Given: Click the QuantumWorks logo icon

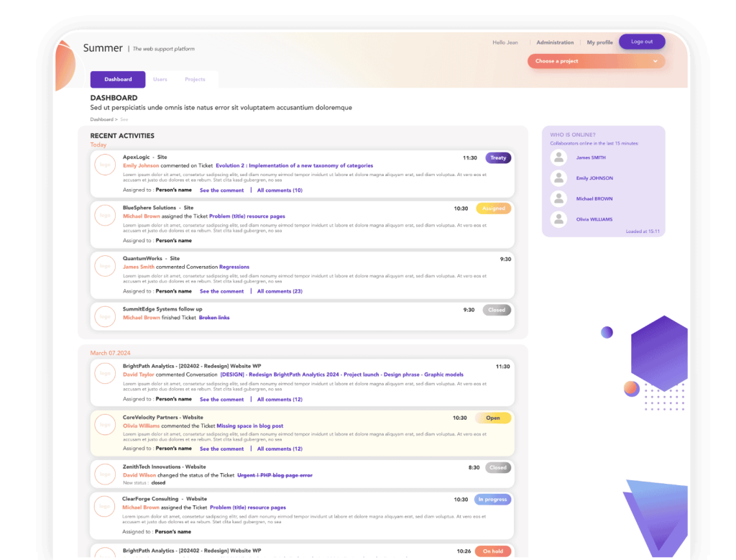Looking at the screenshot, I should 105,266.
